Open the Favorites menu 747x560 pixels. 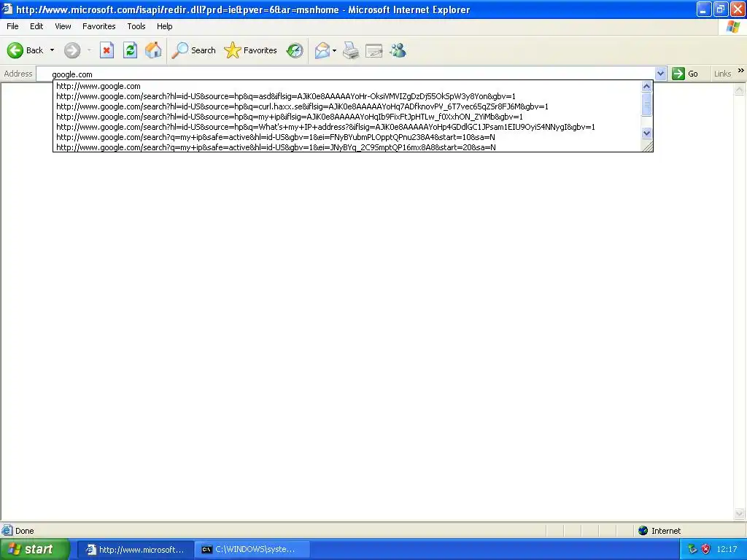(98, 26)
